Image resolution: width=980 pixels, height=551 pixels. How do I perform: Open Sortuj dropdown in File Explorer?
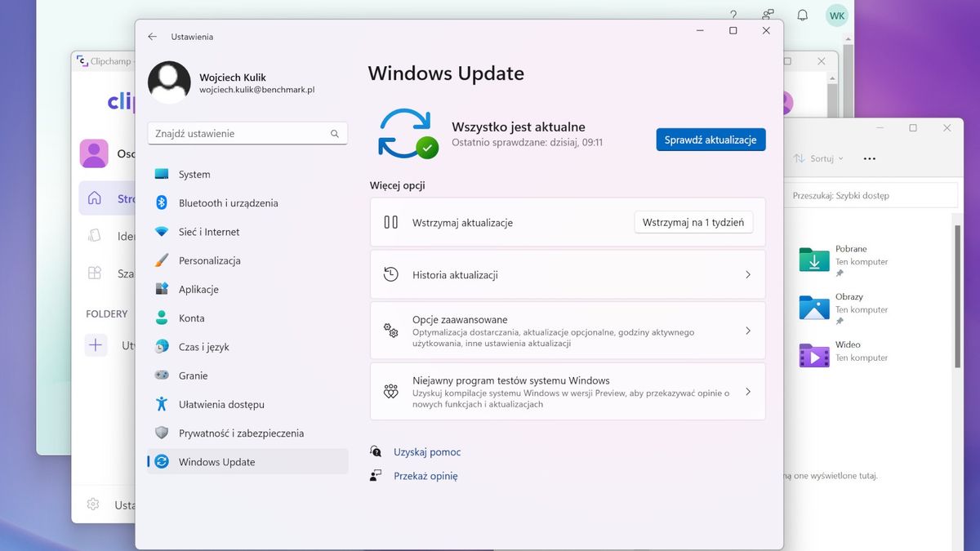(x=819, y=158)
